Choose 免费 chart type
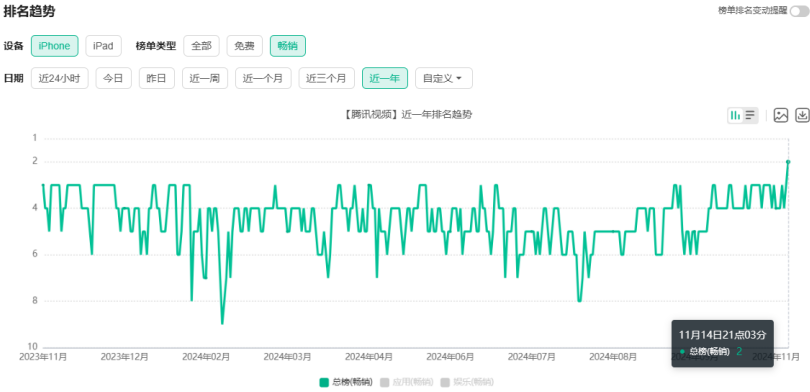 coord(244,46)
